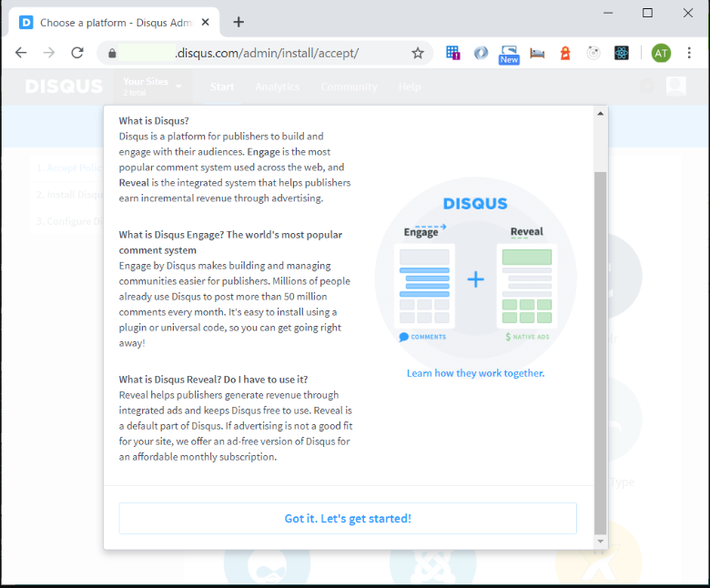Click the modal vertical scrollbar thumb
710x588 pixels.
coord(601,353)
